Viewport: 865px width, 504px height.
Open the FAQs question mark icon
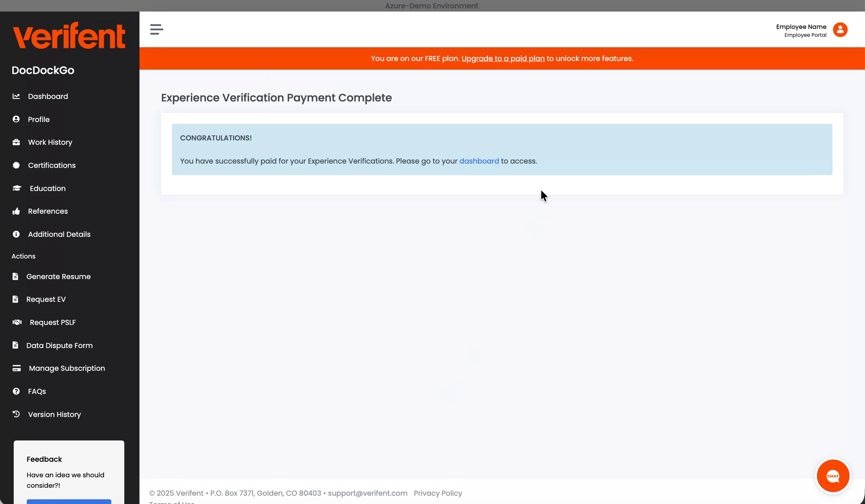[x=17, y=391]
